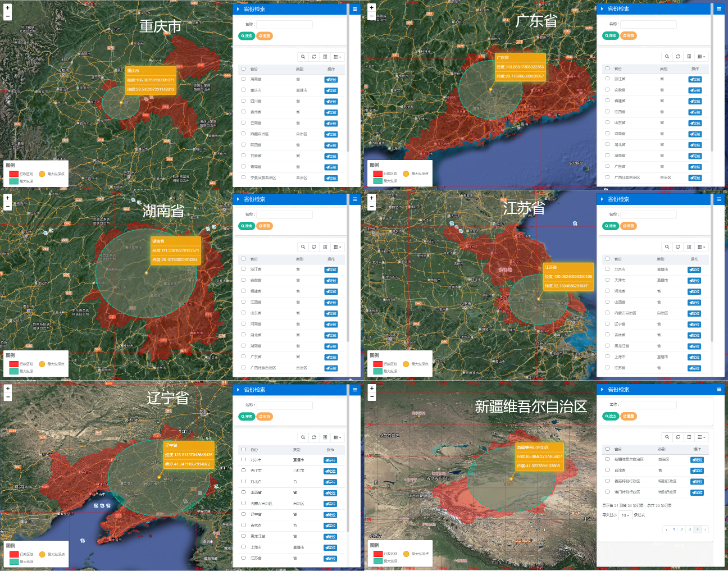The image size is (728, 571).
Task: Toggle table view icon in 广东省 panel
Action: click(689, 56)
